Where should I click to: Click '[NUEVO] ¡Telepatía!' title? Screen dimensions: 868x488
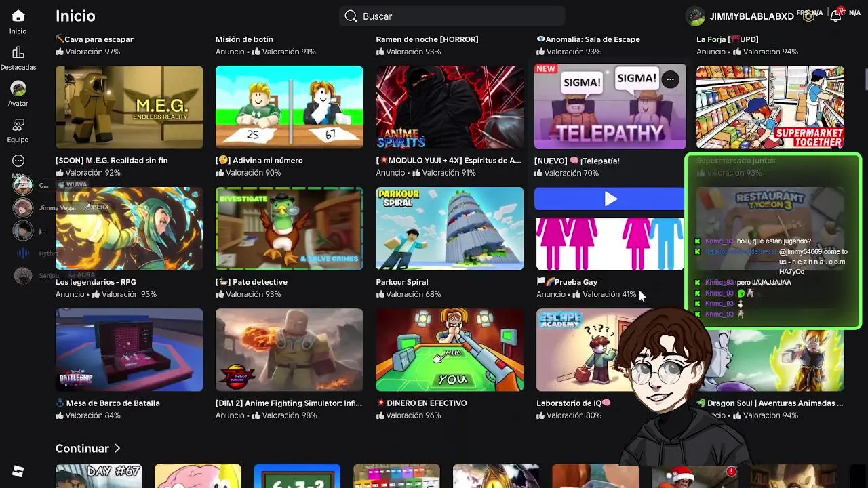click(x=577, y=161)
